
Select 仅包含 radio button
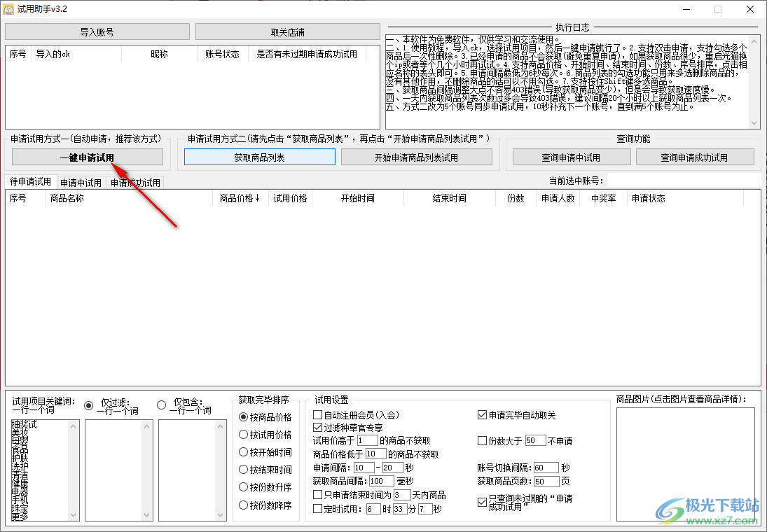(161, 405)
